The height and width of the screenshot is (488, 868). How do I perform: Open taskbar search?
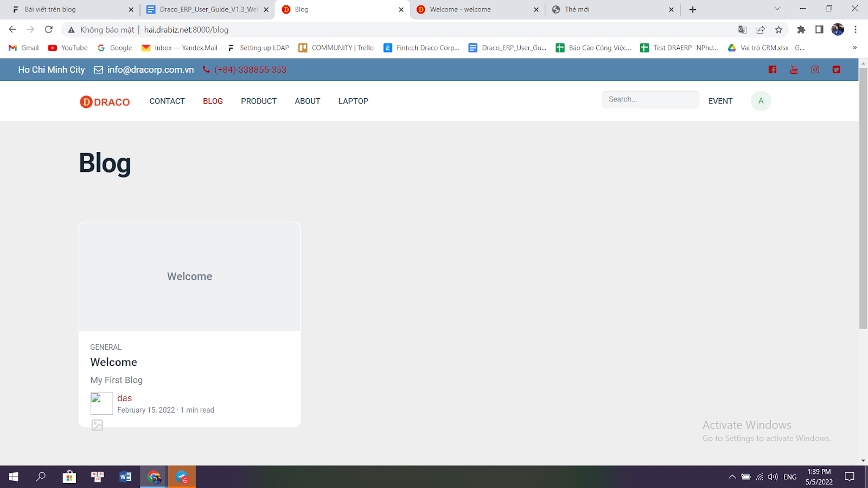41,477
